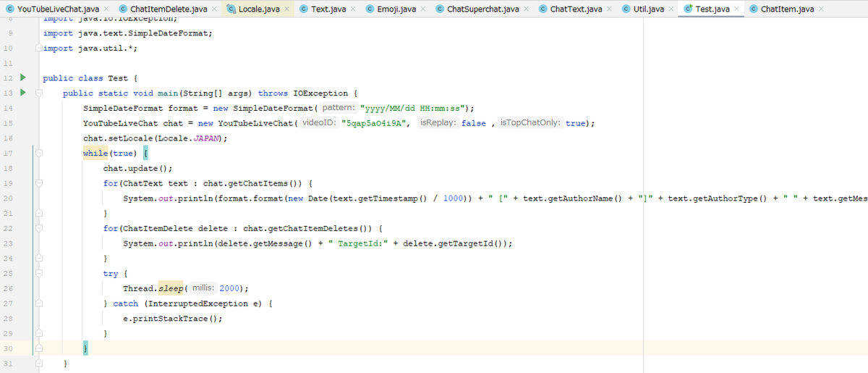The height and width of the screenshot is (373, 868).
Task: Click the runnable class icon on Test.java tab
Action: 689,9
